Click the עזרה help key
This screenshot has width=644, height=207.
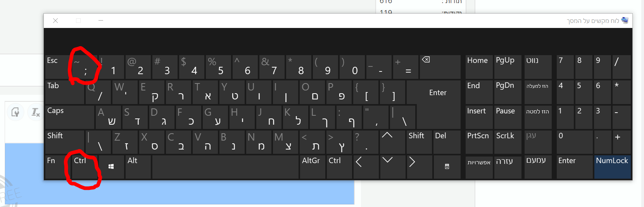coord(507,167)
